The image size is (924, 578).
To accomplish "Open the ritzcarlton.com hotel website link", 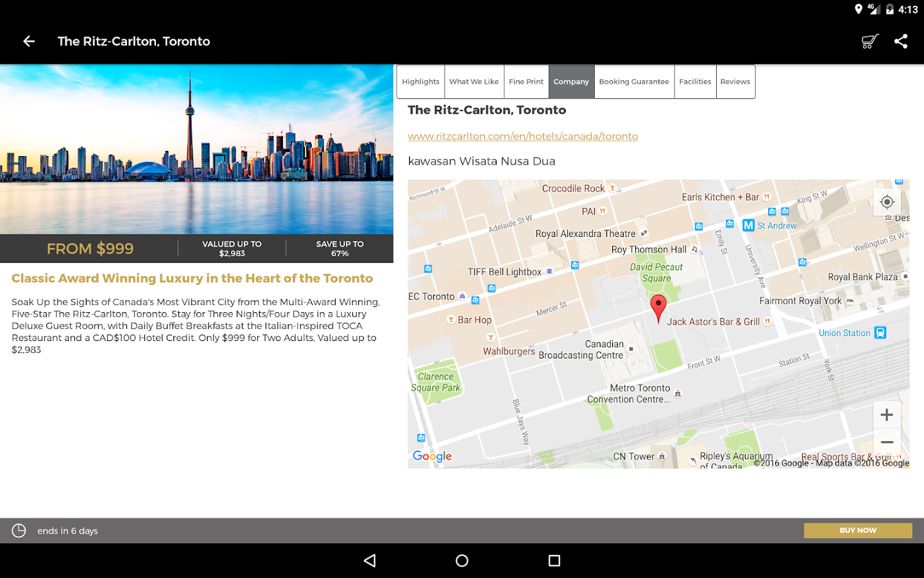I will [x=523, y=136].
